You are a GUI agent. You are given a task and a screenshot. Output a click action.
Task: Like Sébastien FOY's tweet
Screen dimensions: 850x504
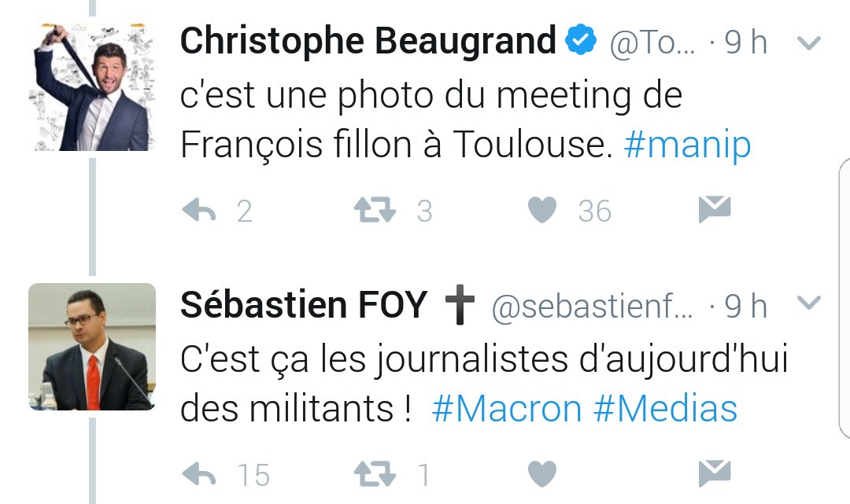pos(541,474)
